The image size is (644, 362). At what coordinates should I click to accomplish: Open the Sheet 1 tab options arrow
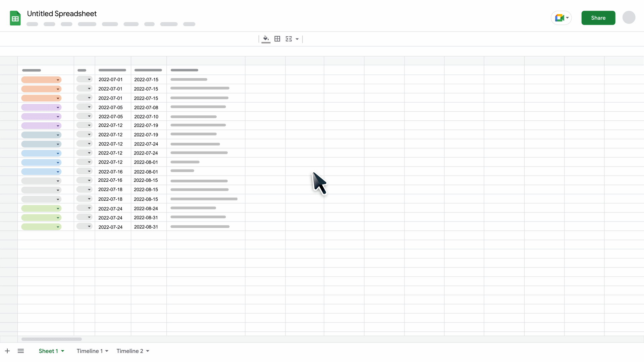(63, 351)
